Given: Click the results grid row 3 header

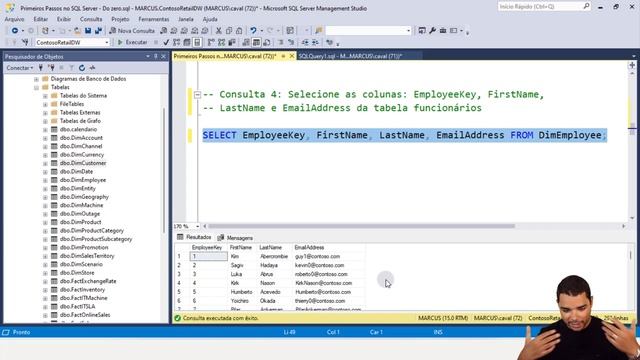Looking at the screenshot, I should (x=180, y=274).
